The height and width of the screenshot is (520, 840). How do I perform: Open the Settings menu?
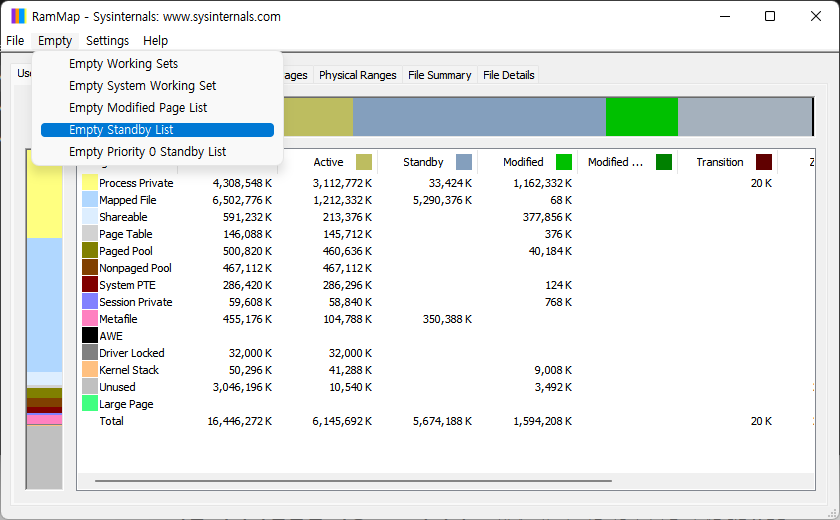(x=107, y=41)
